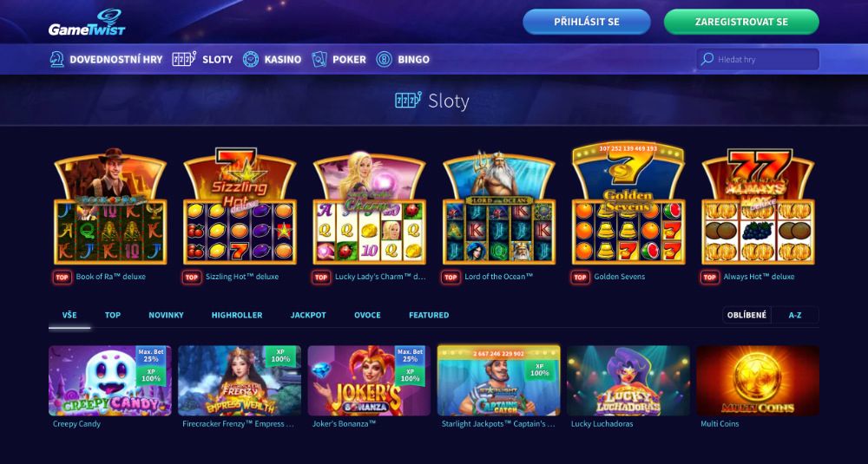Screen dimensions: 868x464
Task: Click the Sloty 777 icon in the navigation
Action: [184, 59]
